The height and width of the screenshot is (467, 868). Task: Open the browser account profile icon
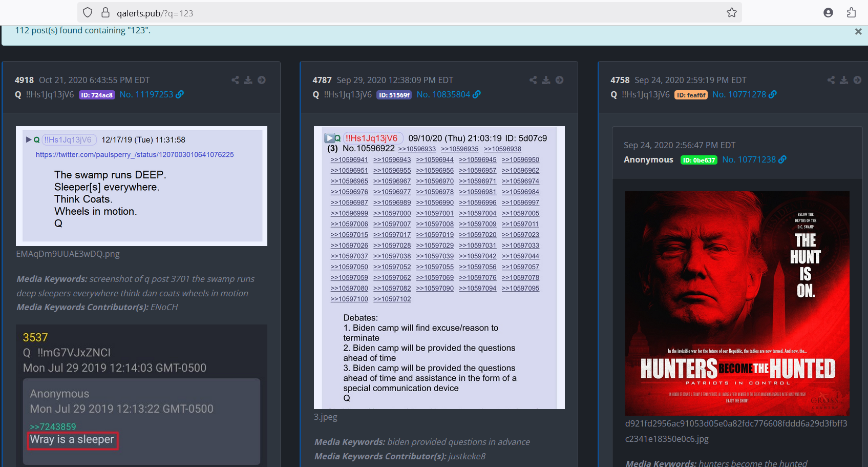(x=828, y=13)
